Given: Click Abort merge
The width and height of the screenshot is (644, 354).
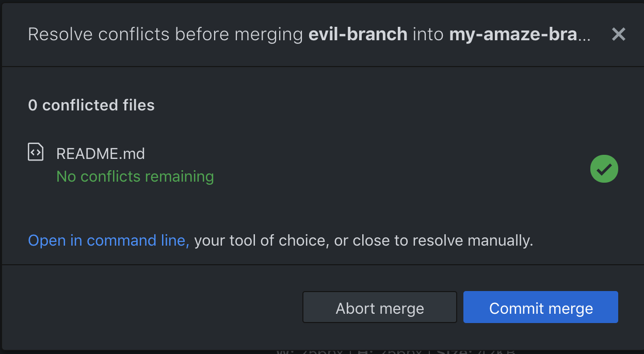Looking at the screenshot, I should (379, 307).
